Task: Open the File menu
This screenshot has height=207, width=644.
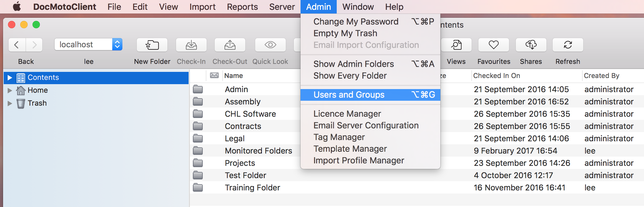Action: [x=114, y=7]
